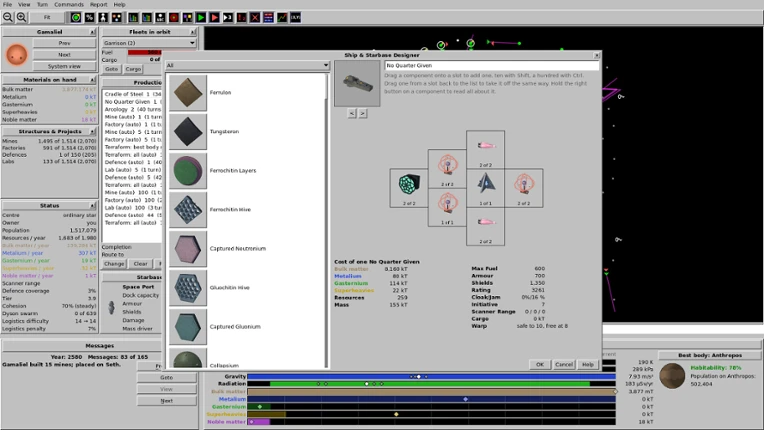Open the Report menu

98,4
